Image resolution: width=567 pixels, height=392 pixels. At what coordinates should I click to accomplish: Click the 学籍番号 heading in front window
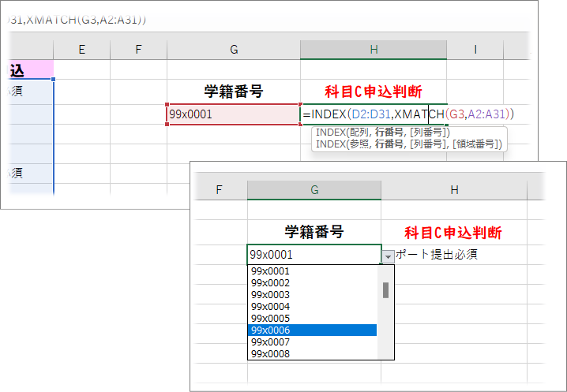tap(314, 232)
